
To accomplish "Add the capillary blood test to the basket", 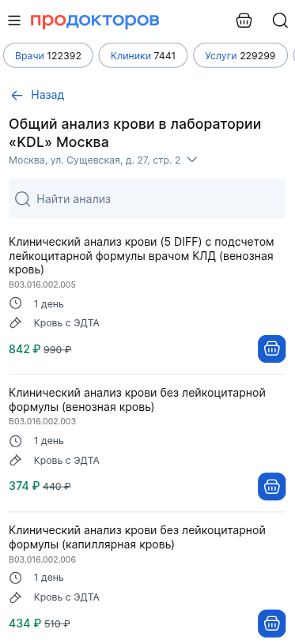I will 271,623.
